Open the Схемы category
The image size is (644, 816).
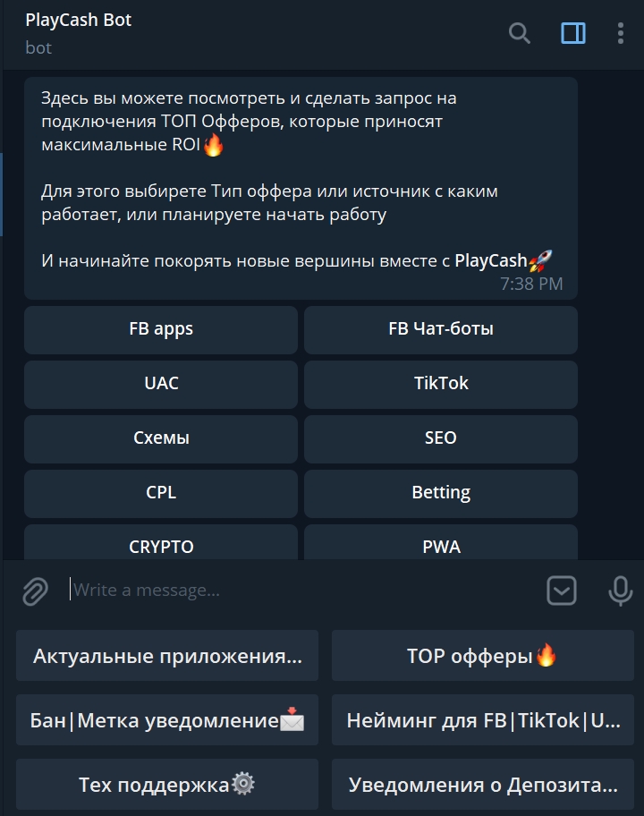click(x=161, y=439)
